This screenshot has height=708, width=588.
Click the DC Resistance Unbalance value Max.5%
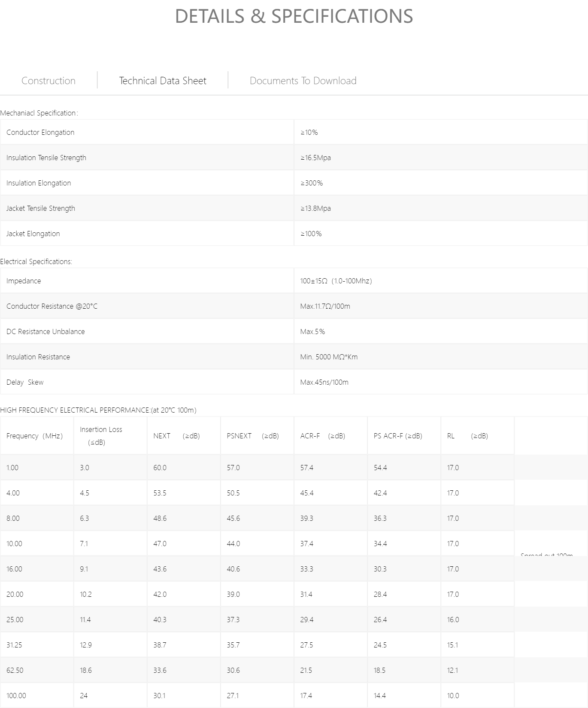[312, 331]
